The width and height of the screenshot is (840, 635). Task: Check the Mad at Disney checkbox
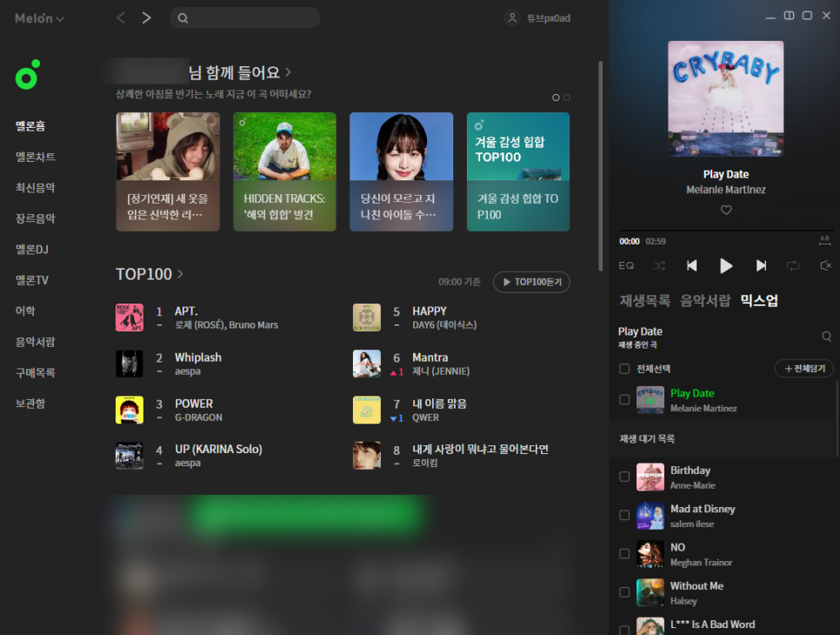(x=624, y=516)
